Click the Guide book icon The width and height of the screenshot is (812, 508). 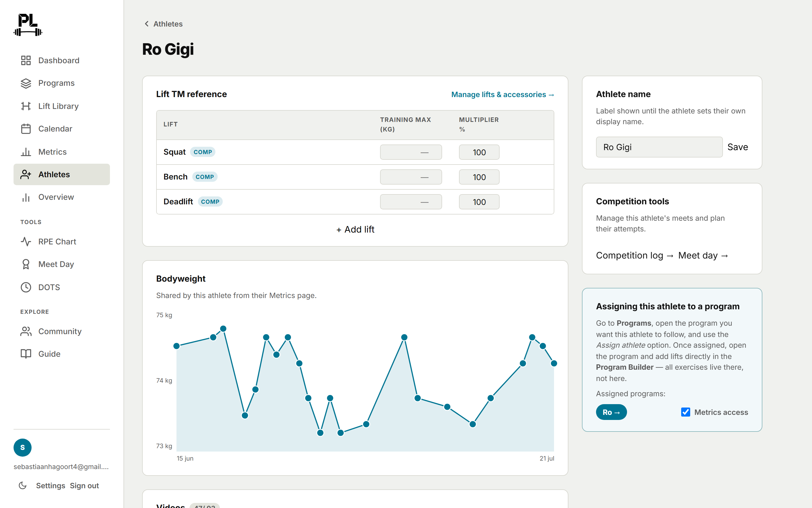26,354
